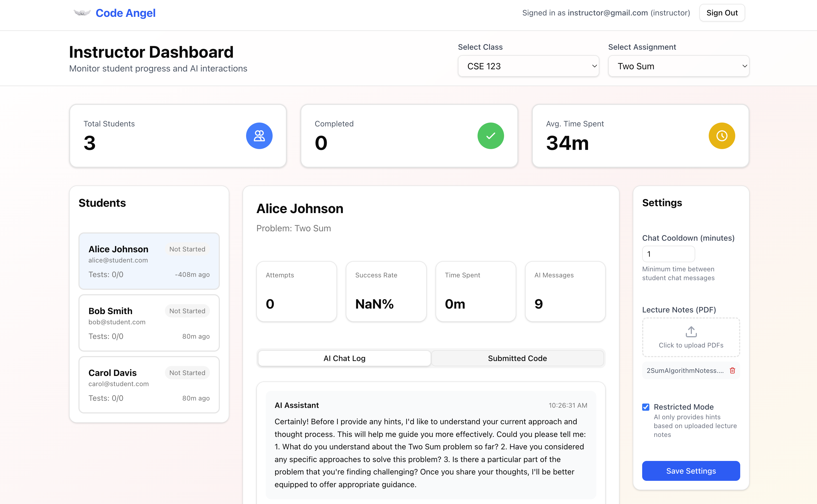
Task: Switch to the Submitted Code tab
Action: [517, 358]
